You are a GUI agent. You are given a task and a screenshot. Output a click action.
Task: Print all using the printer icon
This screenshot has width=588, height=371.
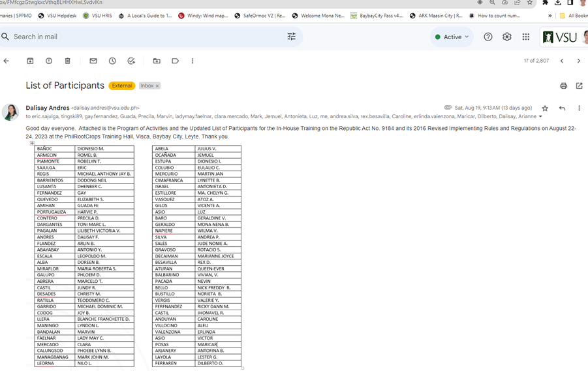pyautogui.click(x=563, y=86)
